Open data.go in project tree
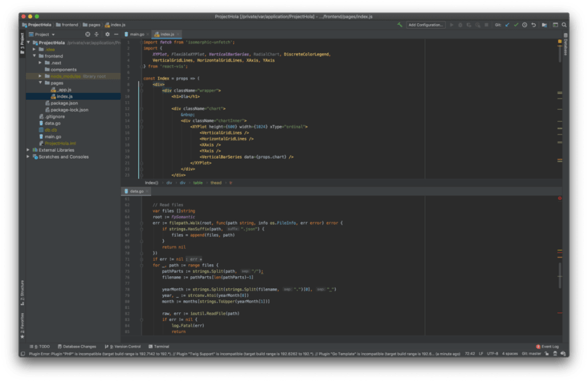 click(49, 123)
